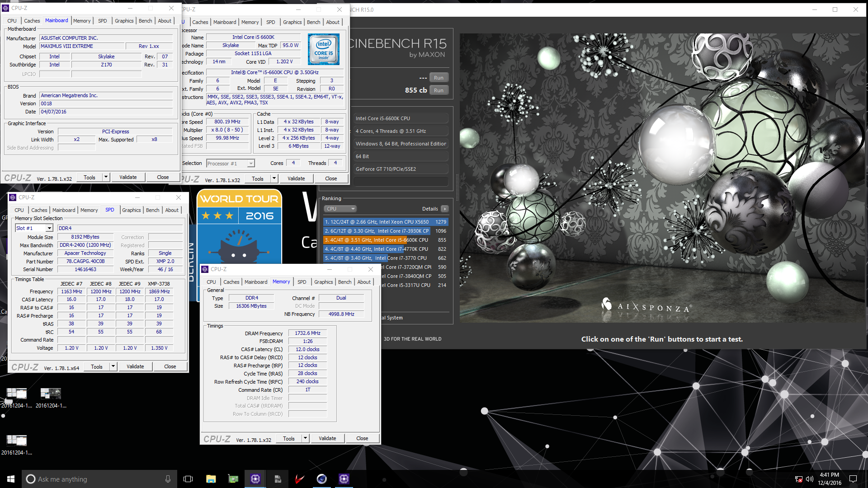
Task: Open the memory Slot #1 dropdown
Action: (49, 228)
